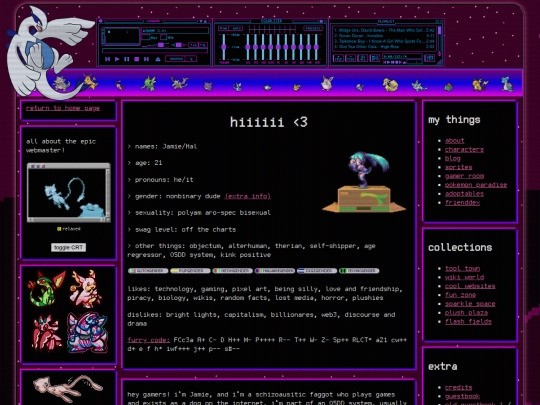
Task: Open the equalizer PRESETS menu
Action: 313,28
